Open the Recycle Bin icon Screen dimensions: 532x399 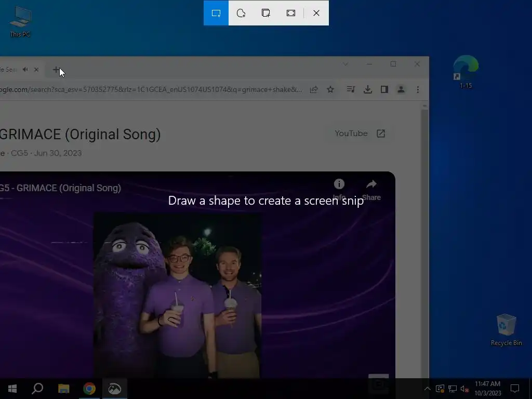tap(506, 330)
